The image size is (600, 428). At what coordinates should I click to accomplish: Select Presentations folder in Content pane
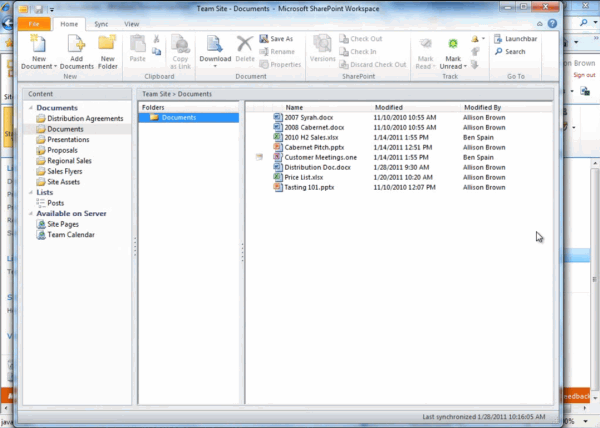coord(63,140)
